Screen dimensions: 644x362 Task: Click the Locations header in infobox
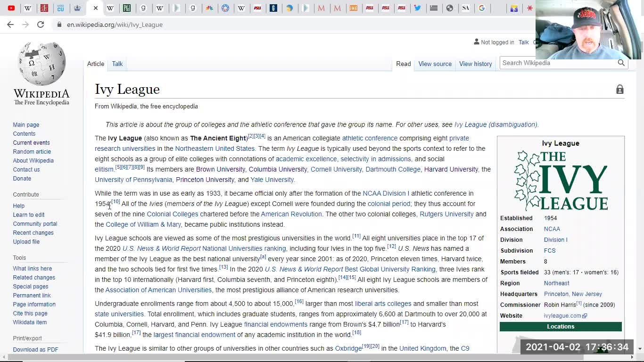coord(561,327)
